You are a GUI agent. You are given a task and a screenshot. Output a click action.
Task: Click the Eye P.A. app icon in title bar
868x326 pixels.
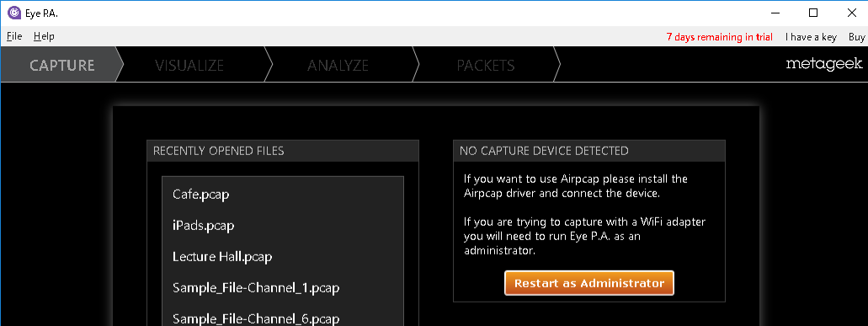point(13,13)
